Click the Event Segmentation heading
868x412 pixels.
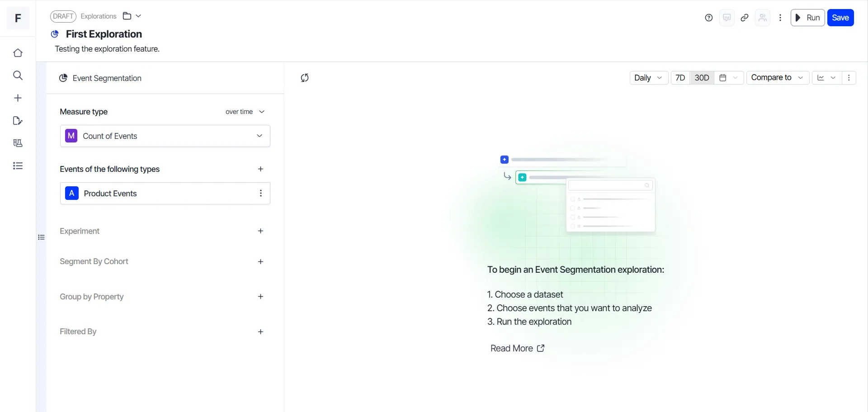(107, 78)
